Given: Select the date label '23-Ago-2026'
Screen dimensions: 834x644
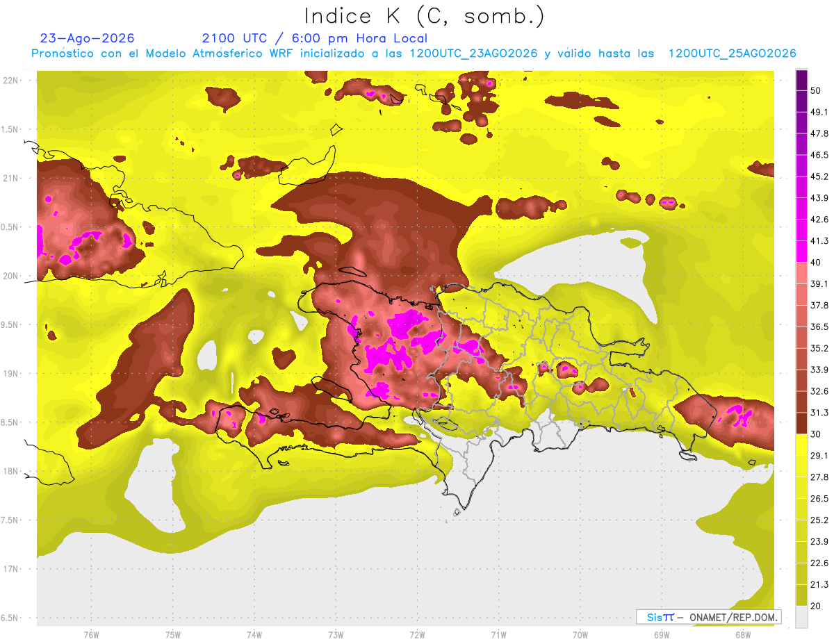Looking at the screenshot, I should 88,38.
